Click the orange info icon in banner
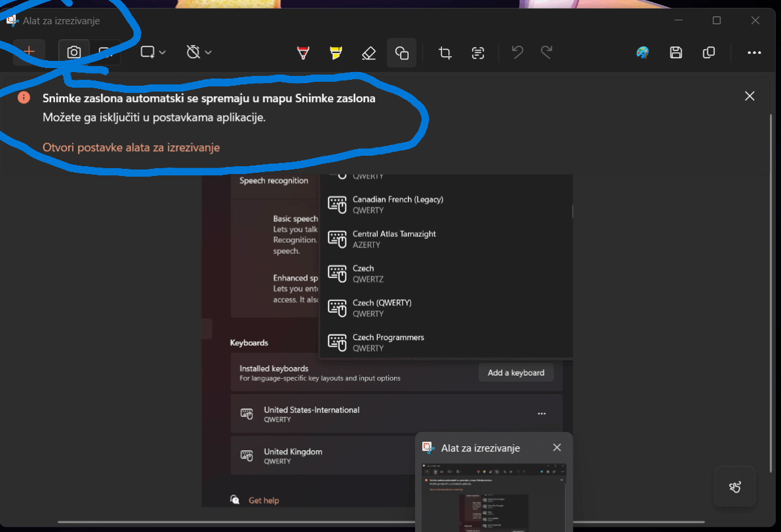 click(x=24, y=98)
